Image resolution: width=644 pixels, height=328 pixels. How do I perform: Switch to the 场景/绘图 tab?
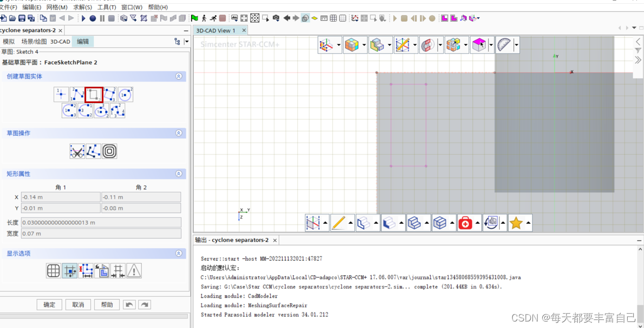click(x=34, y=42)
